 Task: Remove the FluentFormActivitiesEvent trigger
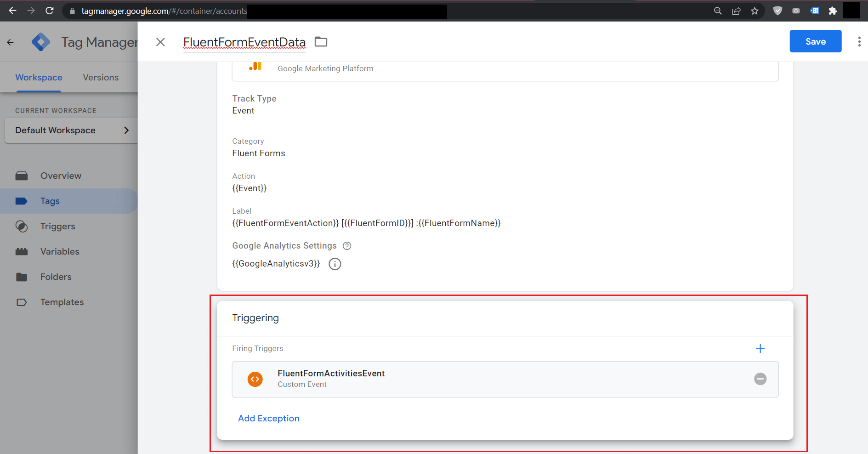[760, 379]
